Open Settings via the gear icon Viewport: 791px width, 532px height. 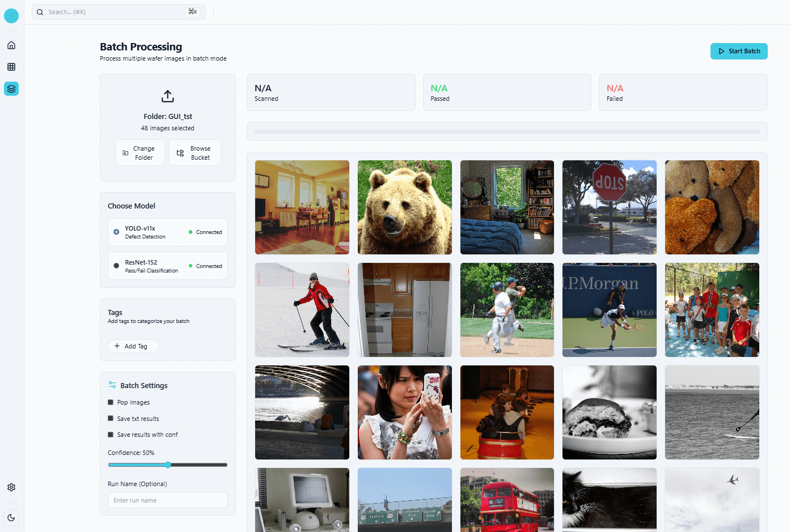pos(11,487)
